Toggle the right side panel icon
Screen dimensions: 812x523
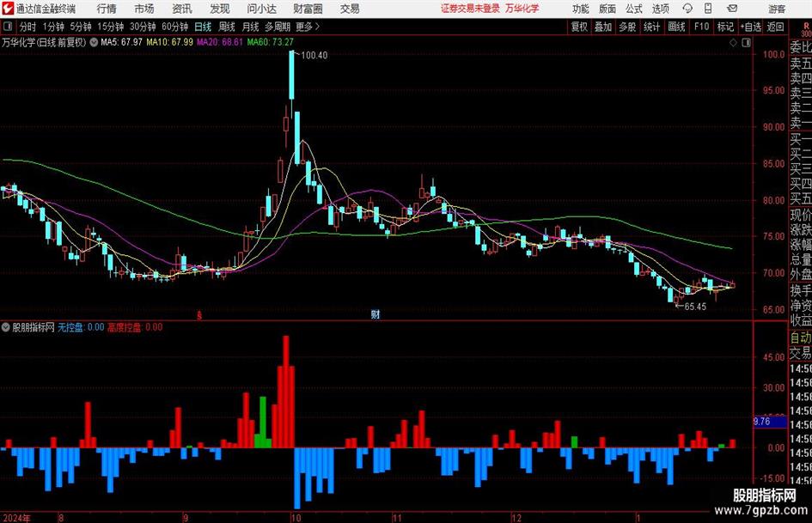click(x=746, y=43)
